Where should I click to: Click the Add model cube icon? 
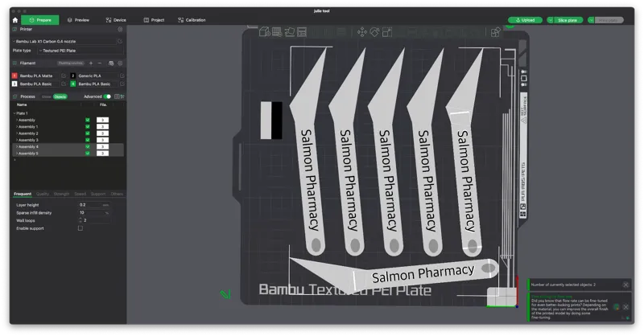tap(265, 32)
